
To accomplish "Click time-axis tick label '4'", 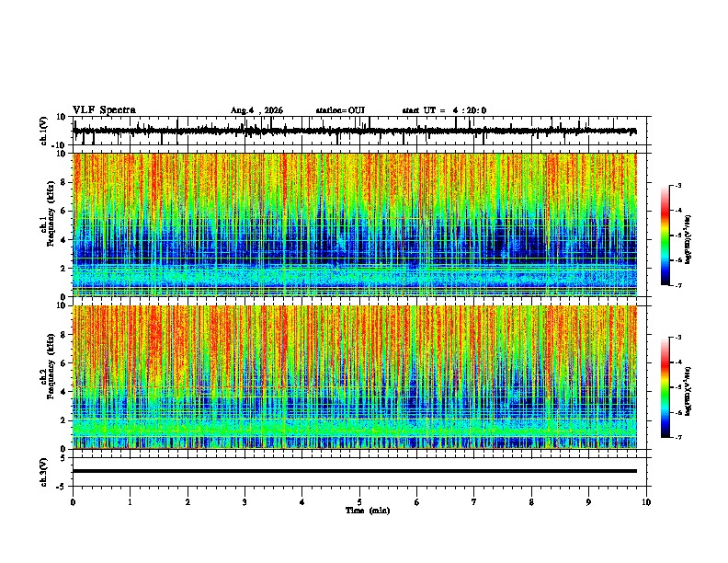I will [302, 502].
